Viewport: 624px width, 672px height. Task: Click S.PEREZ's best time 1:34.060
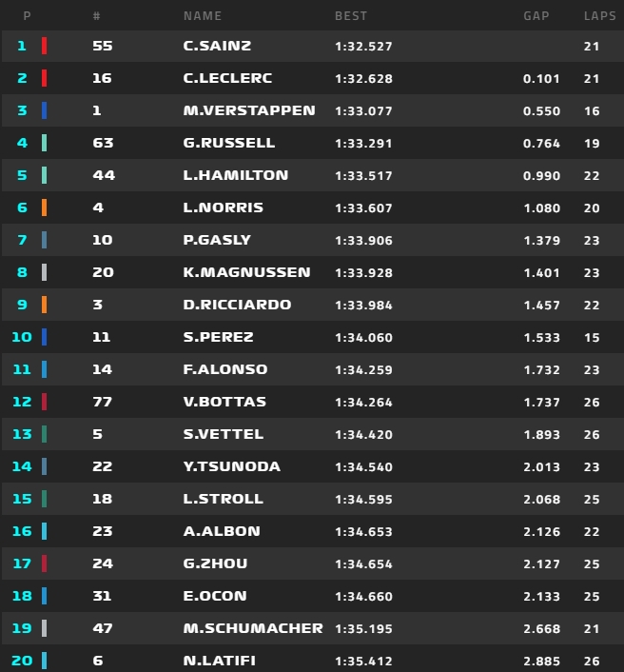point(363,337)
